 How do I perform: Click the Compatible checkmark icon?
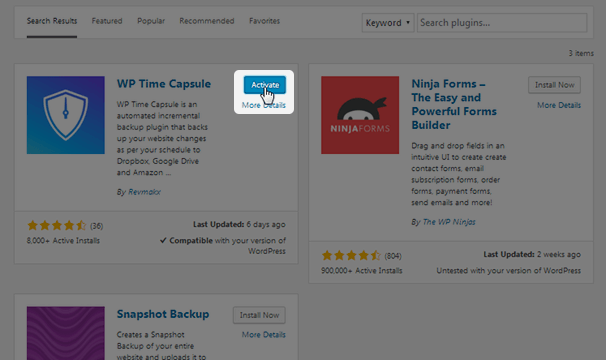pyautogui.click(x=163, y=240)
